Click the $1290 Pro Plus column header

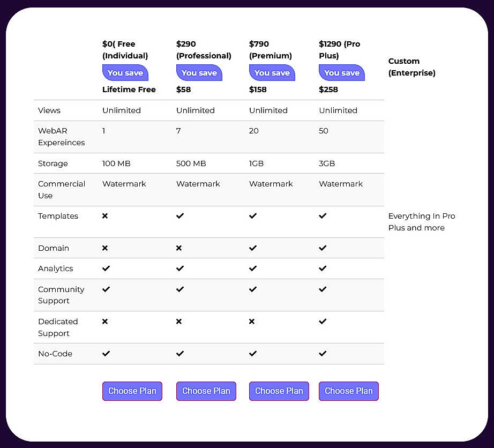tap(341, 50)
